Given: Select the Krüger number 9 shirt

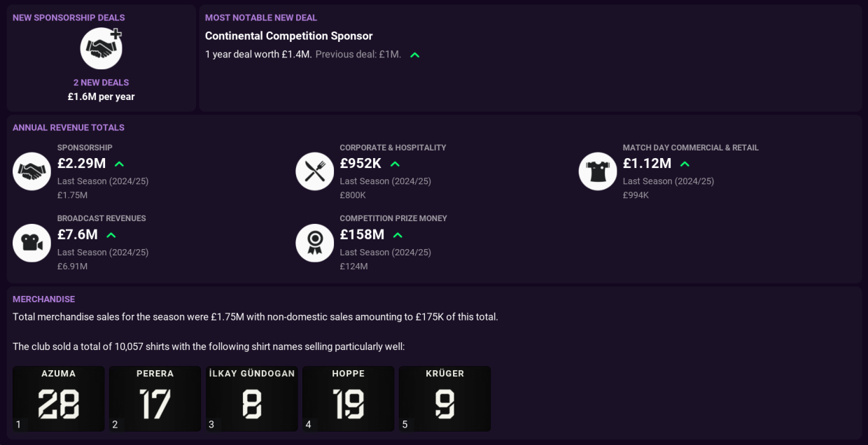Looking at the screenshot, I should click(x=444, y=398).
